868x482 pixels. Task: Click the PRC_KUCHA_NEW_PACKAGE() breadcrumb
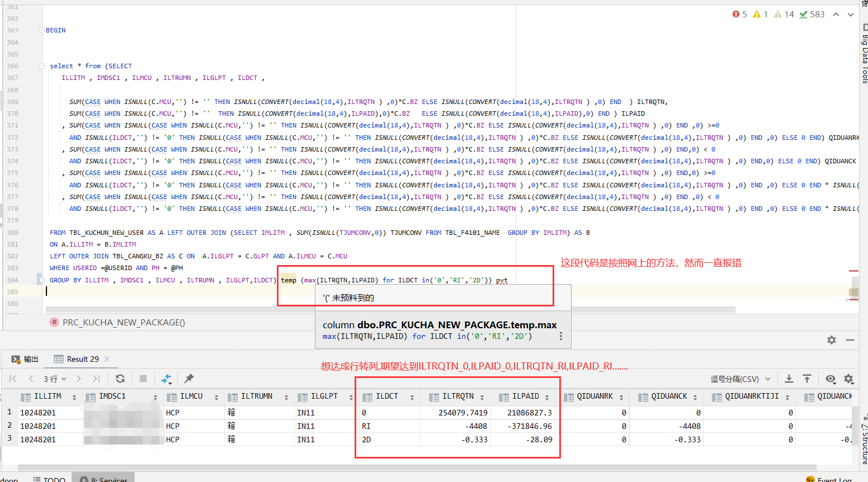pyautogui.click(x=118, y=323)
